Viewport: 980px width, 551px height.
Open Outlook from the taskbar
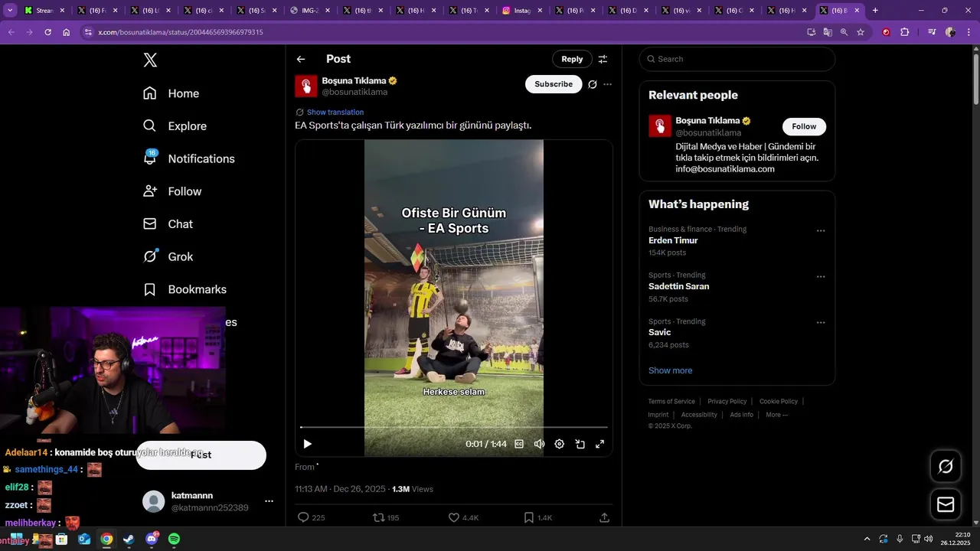[83, 540]
